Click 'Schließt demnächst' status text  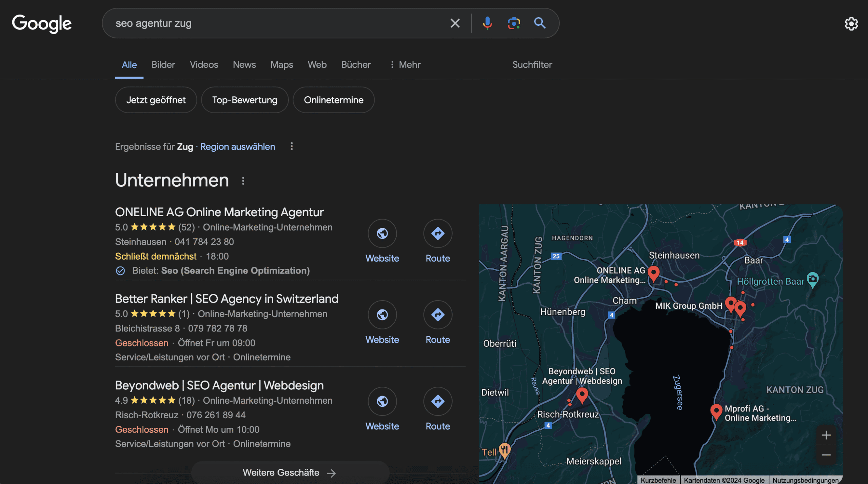(156, 256)
